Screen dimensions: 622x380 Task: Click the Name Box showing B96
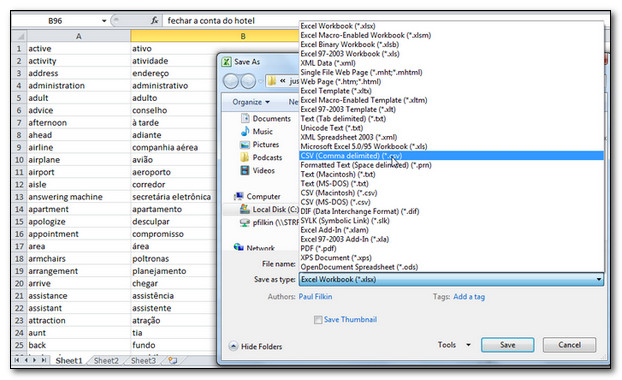pyautogui.click(x=55, y=21)
